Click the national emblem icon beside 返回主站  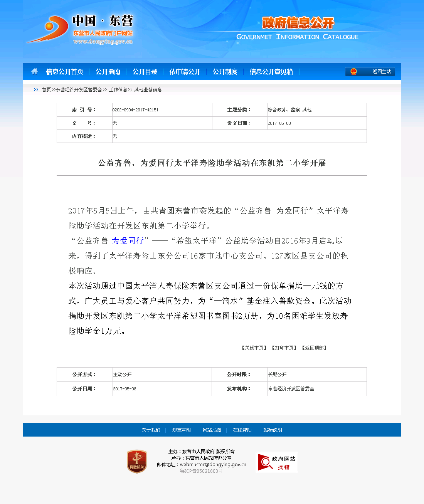(353, 72)
